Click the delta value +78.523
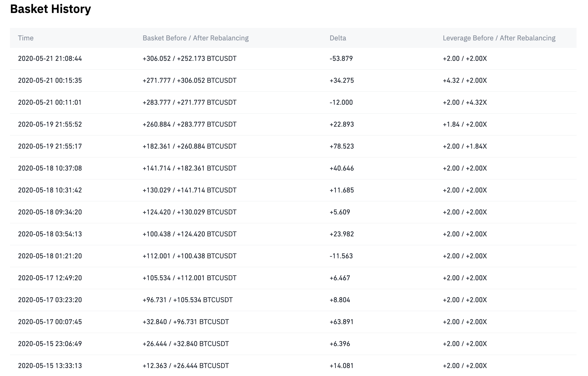 [x=342, y=146]
